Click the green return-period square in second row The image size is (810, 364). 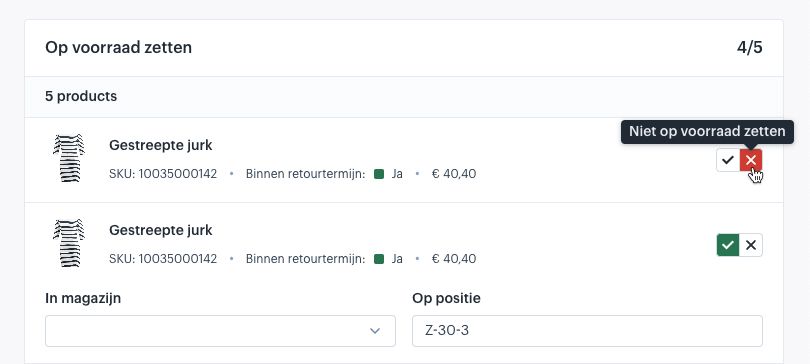pos(379,259)
